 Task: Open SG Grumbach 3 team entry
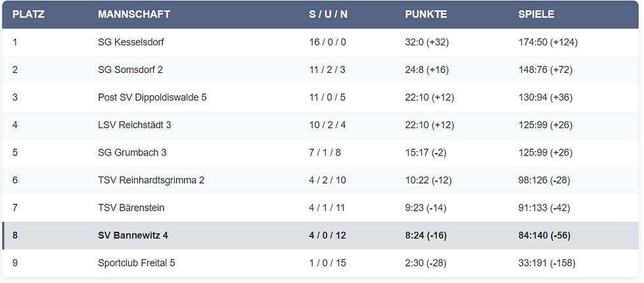pos(132,152)
